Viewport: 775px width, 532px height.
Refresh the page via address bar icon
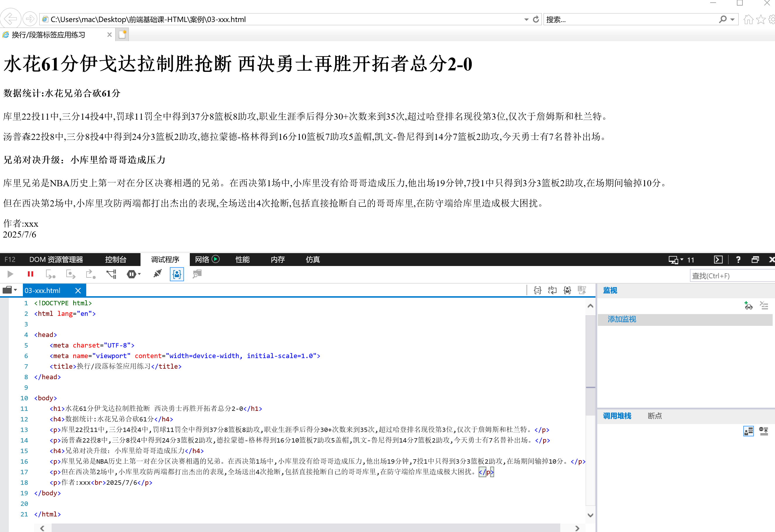pyautogui.click(x=536, y=19)
